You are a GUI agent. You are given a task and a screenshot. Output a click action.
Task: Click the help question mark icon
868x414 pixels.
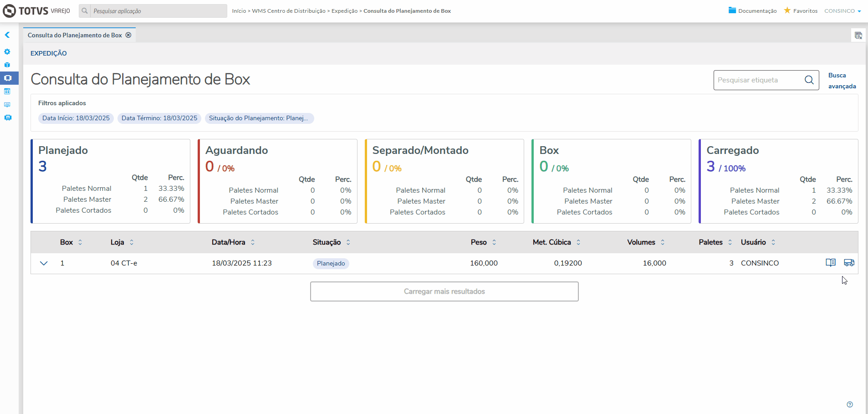click(850, 404)
